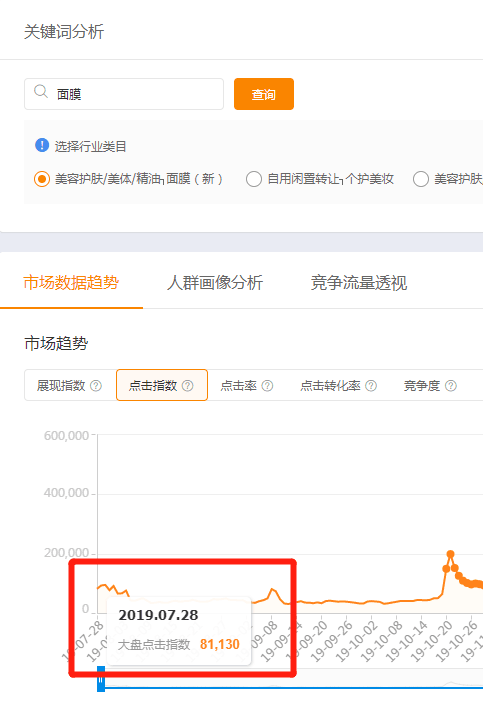Select the third 美容护肤 category radio
This screenshot has width=483, height=719.
click(421, 179)
